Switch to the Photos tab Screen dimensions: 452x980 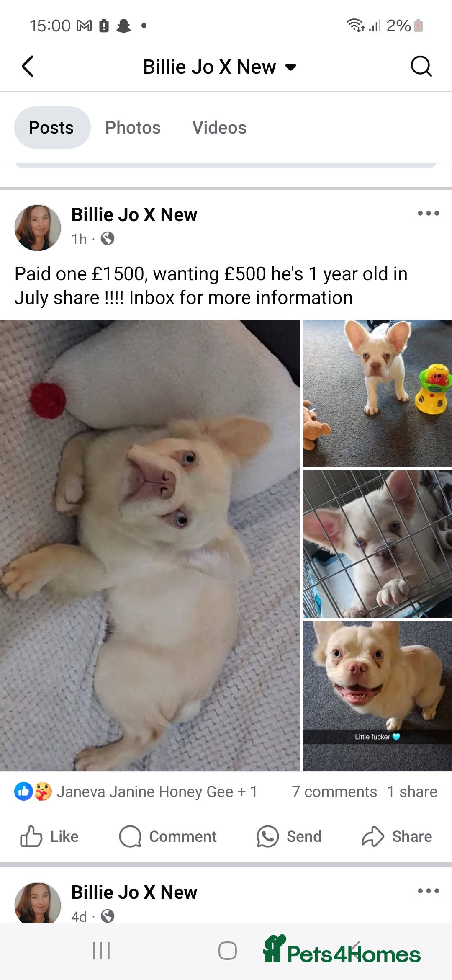133,127
